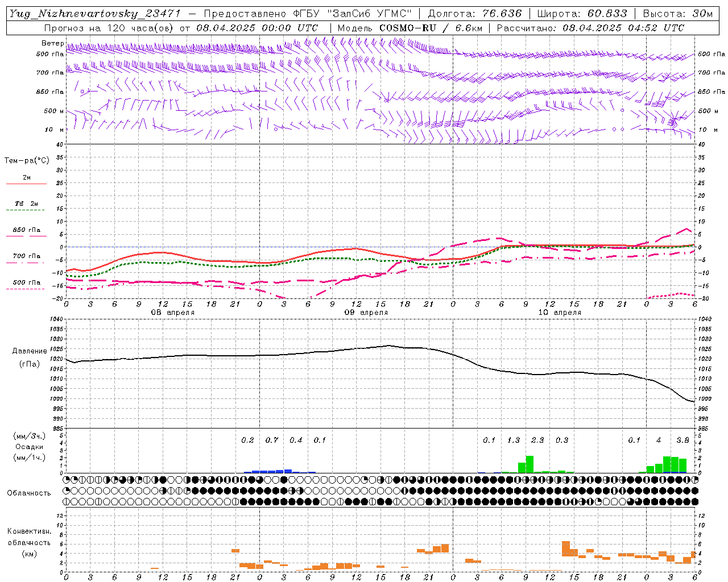728x582 pixels.
Task: Select the (мм/3ч.) precipitation unit label
Action: click(x=30, y=436)
